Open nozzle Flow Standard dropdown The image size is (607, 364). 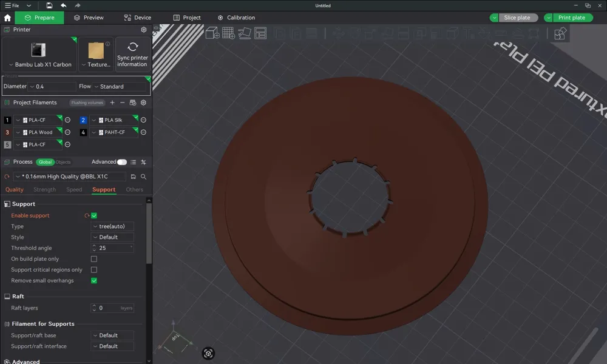pos(120,87)
